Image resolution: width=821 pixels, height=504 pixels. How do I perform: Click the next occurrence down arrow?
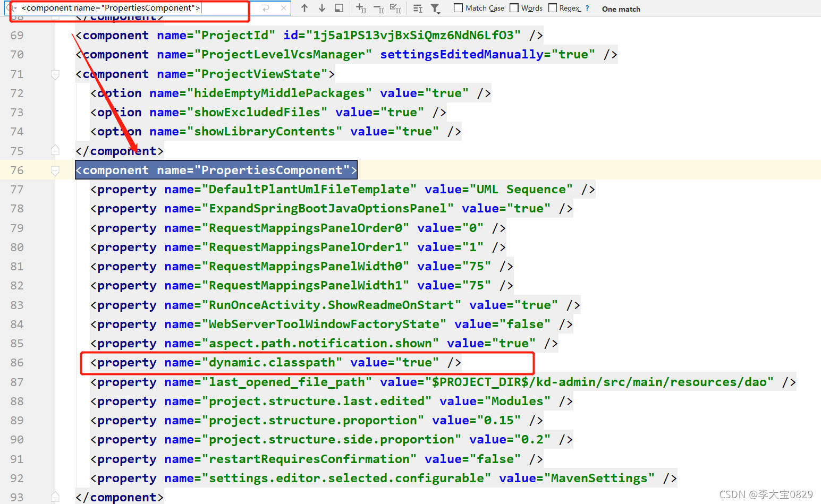321,8
